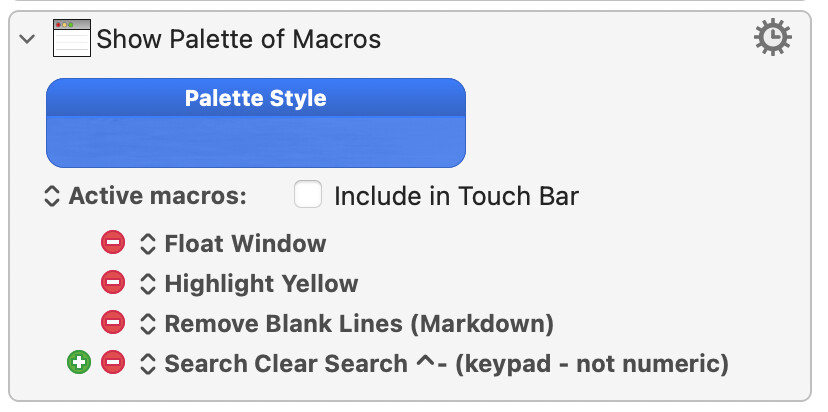Image resolution: width=828 pixels, height=412 pixels.
Task: Remove the Float Window macro entry
Action: [x=113, y=243]
